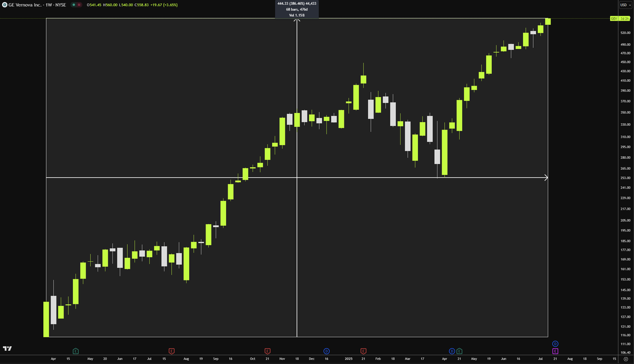Open chart settings gear icon at bottom right

click(x=626, y=358)
